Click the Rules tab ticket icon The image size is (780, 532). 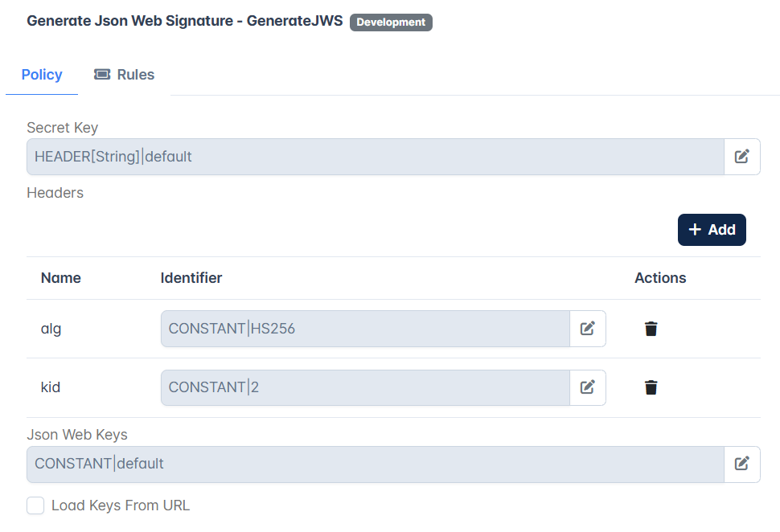tap(102, 75)
